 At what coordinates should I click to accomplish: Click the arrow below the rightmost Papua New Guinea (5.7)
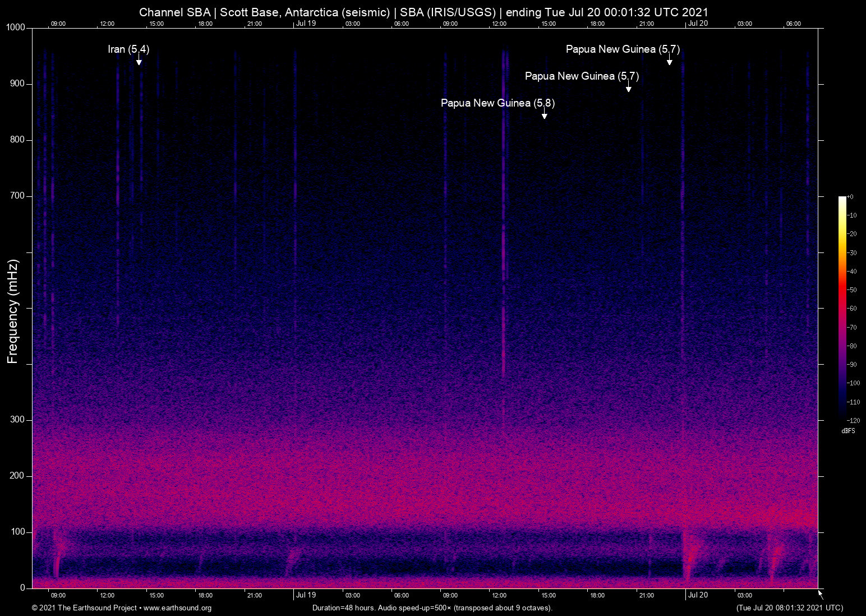[x=669, y=61]
